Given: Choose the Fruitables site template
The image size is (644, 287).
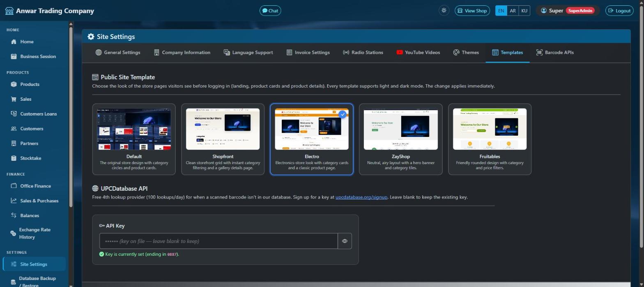Looking at the screenshot, I should pos(490,139).
